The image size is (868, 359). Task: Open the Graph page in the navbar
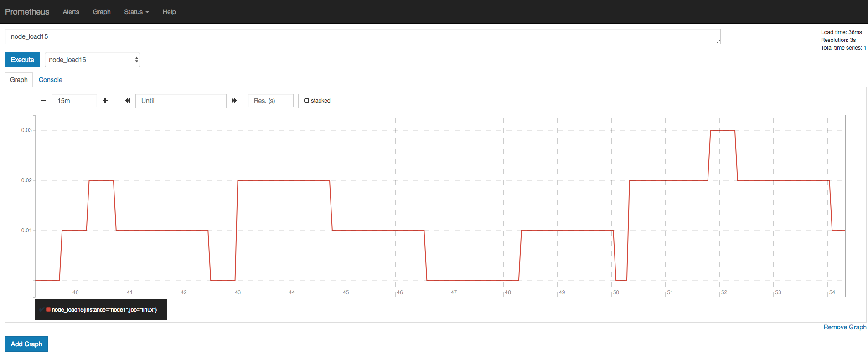point(102,12)
